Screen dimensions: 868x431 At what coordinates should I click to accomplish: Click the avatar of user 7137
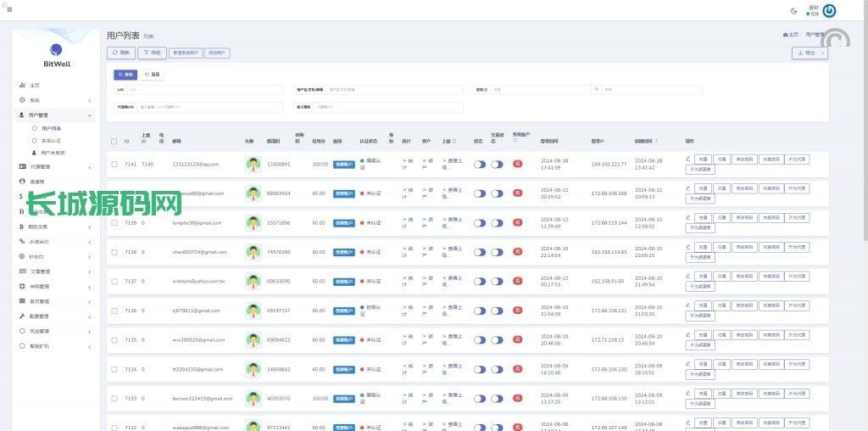click(x=253, y=281)
